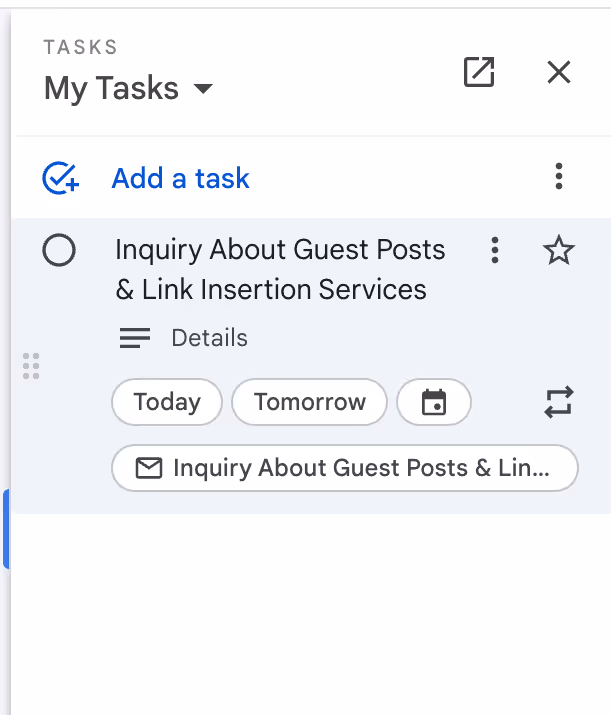The image size is (611, 715).
Task: Open linked email Inquiry About Guest Posts chip
Action: pos(345,468)
